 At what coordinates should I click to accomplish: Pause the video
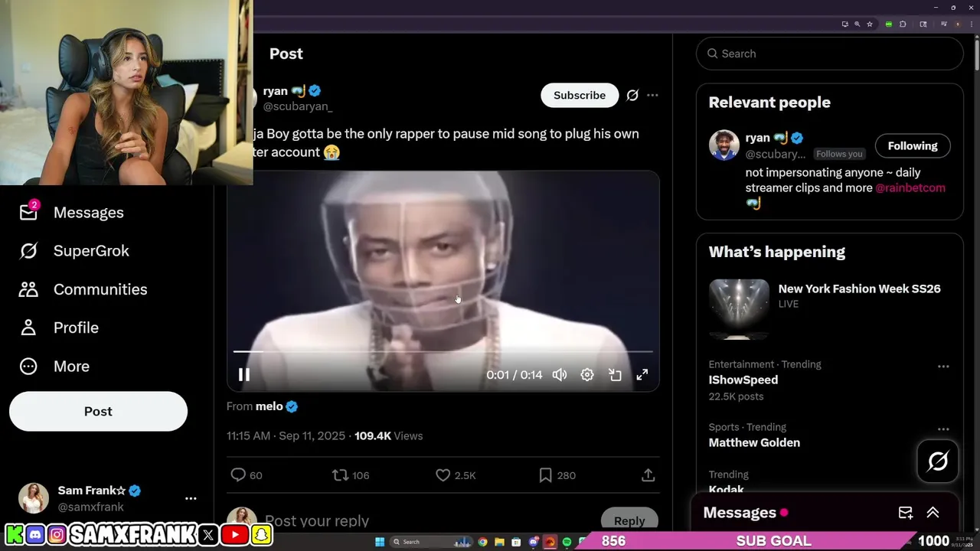pyautogui.click(x=244, y=374)
